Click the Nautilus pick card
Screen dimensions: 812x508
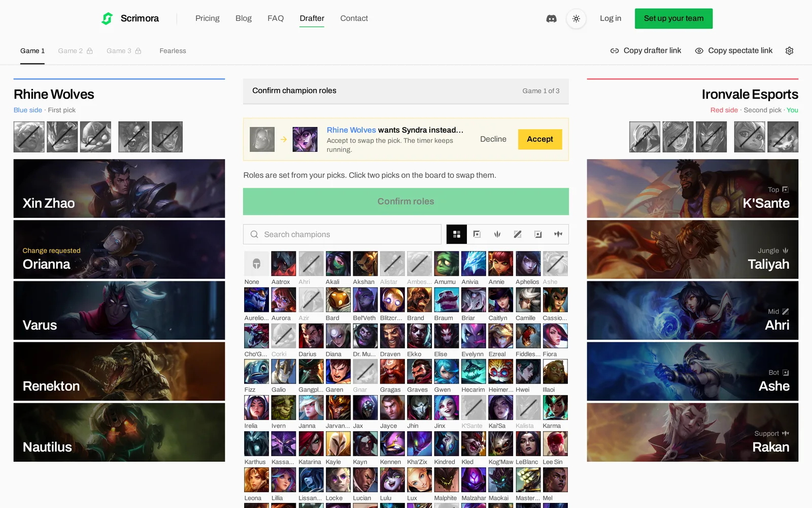119,432
